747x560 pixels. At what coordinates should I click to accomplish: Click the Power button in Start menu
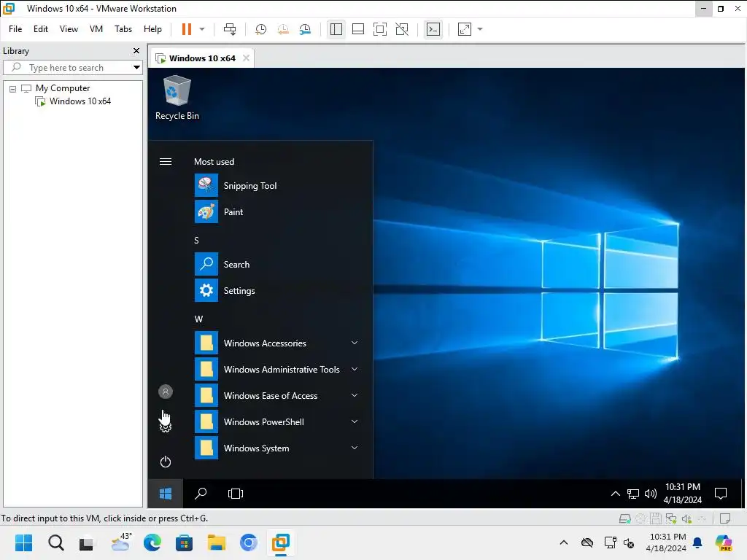click(x=166, y=462)
